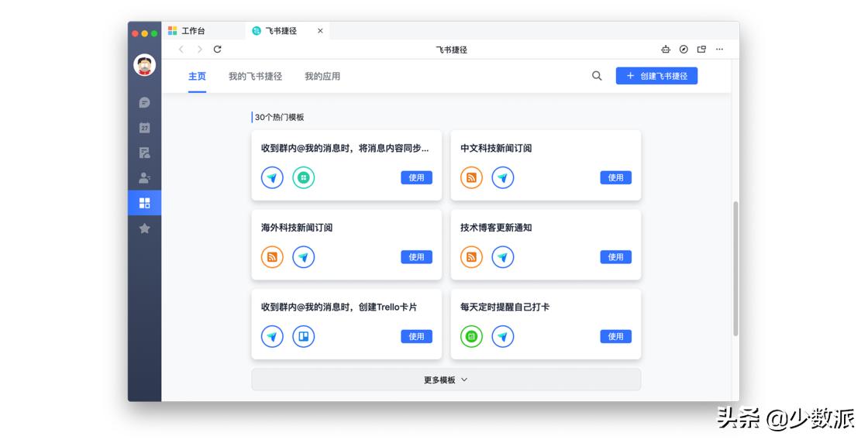Open the calendar icon in sidebar
The image size is (868, 443).
[x=144, y=128]
